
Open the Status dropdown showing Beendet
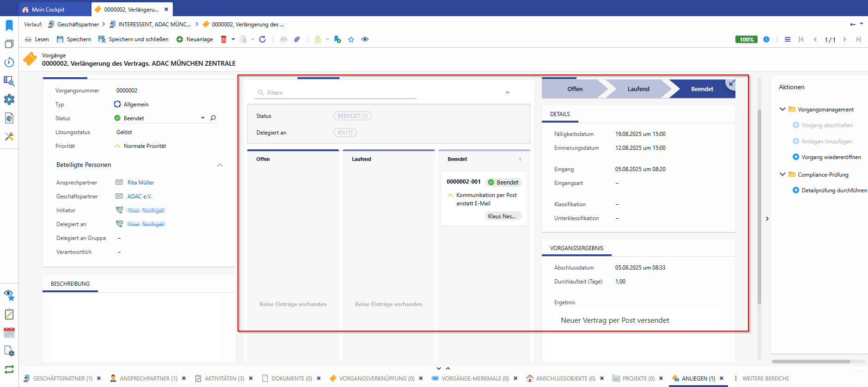pos(202,118)
